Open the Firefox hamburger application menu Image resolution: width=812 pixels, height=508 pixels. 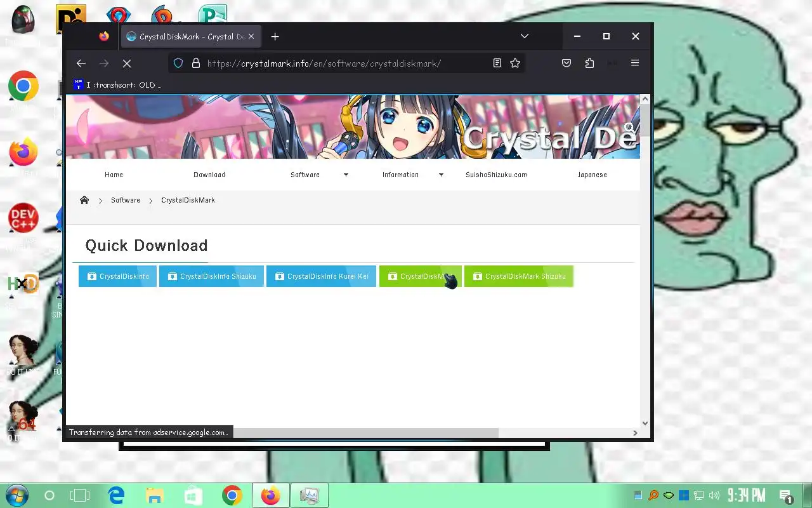coord(635,63)
